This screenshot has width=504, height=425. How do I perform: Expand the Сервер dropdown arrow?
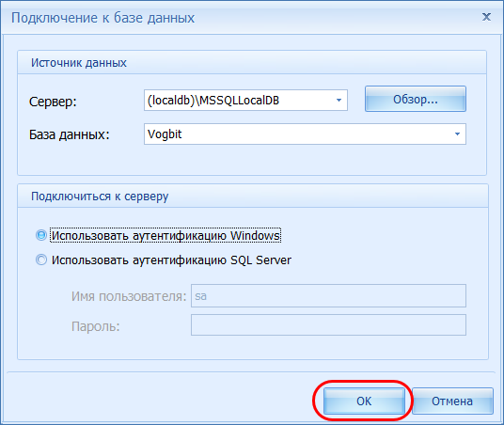[x=339, y=101]
